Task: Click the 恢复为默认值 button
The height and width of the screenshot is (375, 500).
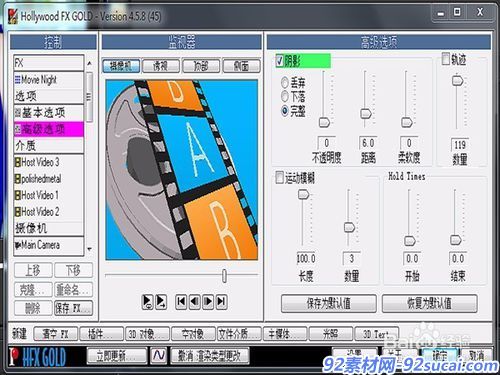Action: pyautogui.click(x=429, y=303)
